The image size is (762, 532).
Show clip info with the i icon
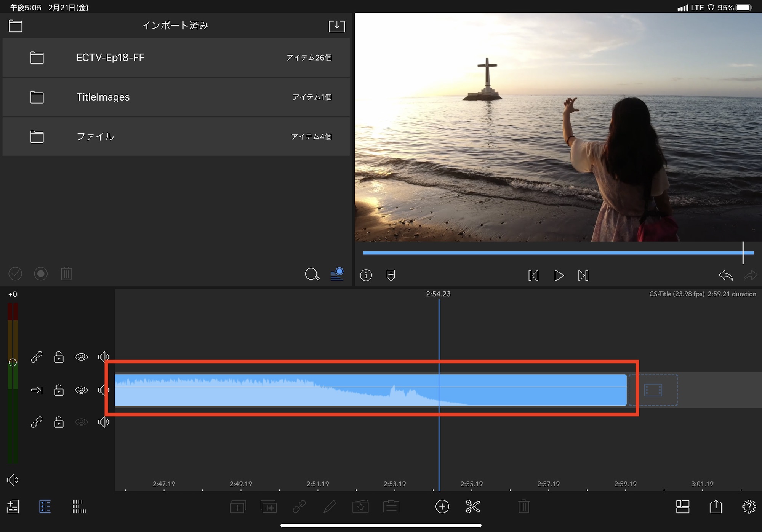366,275
